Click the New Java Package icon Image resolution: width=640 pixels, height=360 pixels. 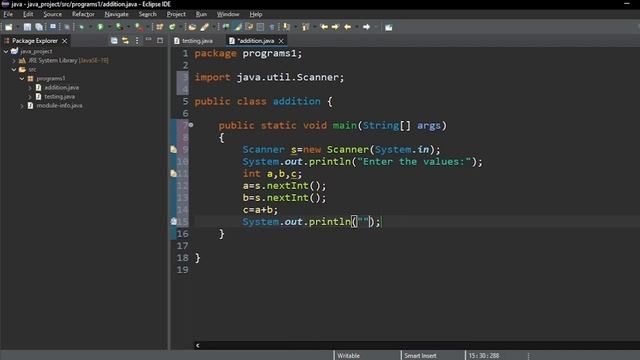click(x=160, y=27)
